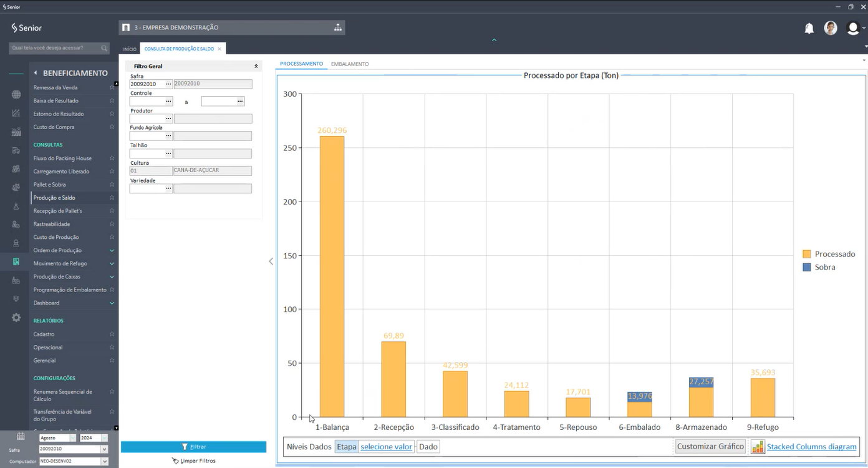Screen dimensions: 868x468
Task: Click the back arrow beside BENEFICIAMENTO
Action: 36,73
